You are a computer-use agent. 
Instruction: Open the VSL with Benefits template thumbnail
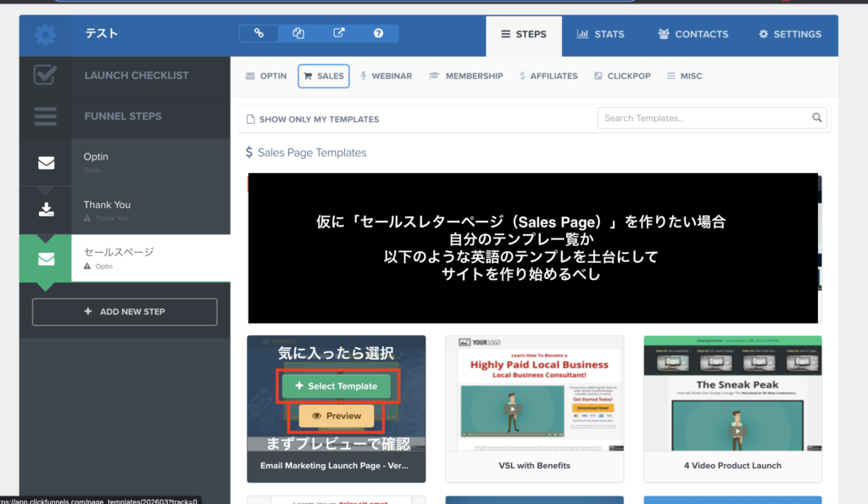(x=534, y=393)
